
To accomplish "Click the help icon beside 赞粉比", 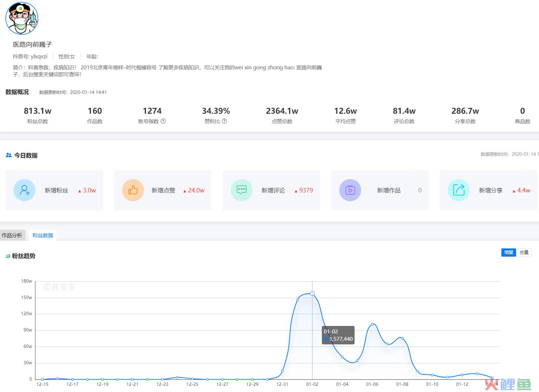I will [224, 121].
